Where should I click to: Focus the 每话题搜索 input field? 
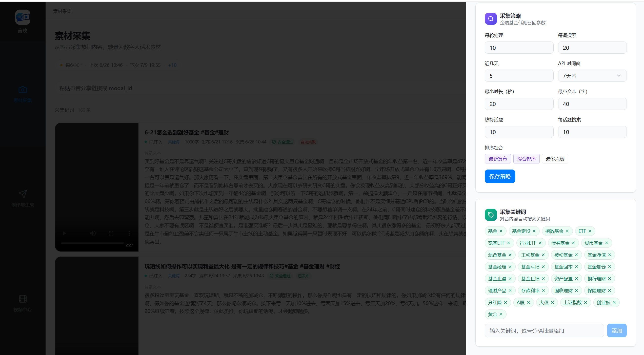click(592, 132)
